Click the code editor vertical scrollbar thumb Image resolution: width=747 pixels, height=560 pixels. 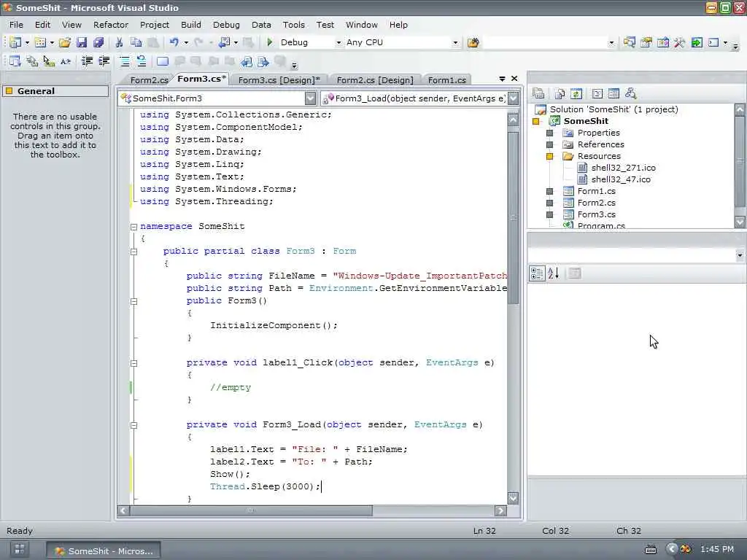513,217
